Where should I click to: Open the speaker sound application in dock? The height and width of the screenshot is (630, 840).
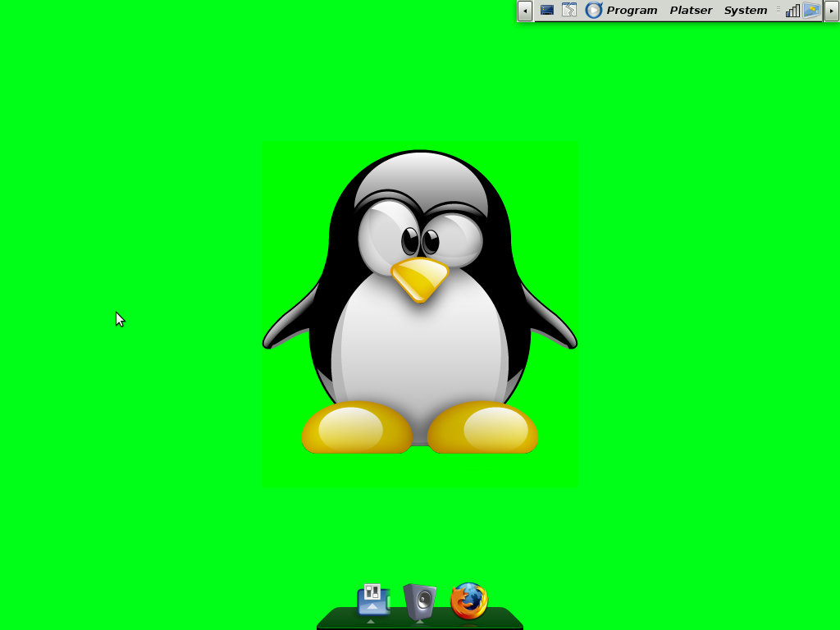(x=420, y=601)
